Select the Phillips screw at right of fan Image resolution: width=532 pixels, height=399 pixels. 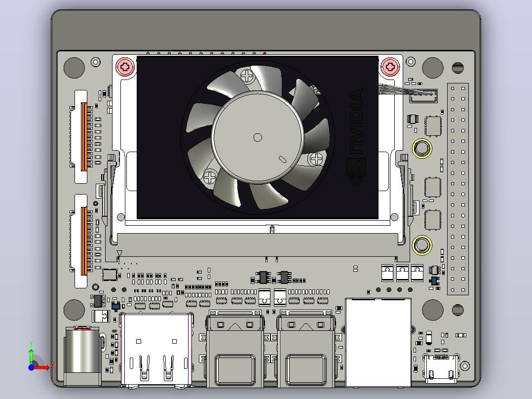point(316,159)
